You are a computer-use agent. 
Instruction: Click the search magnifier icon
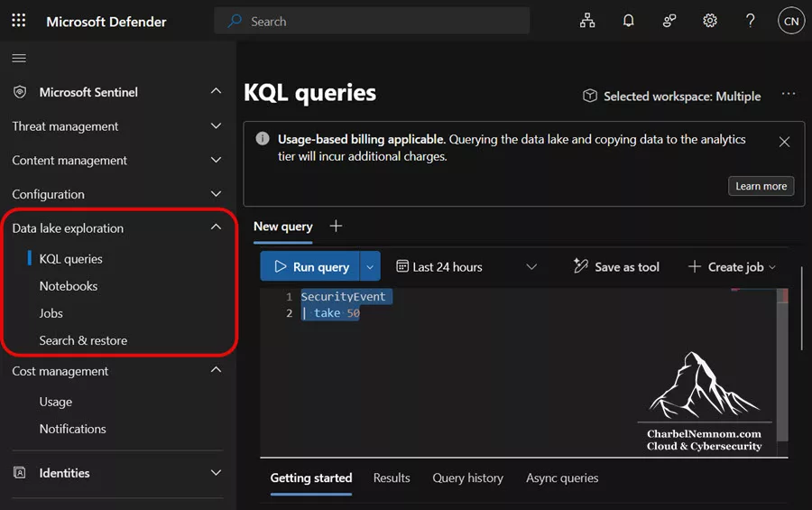point(235,21)
